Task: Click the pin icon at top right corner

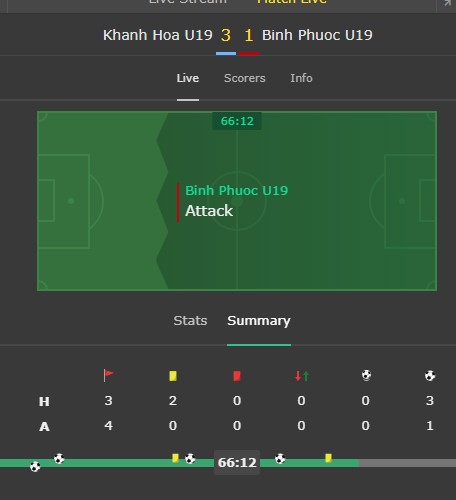Action: click(447, 3)
